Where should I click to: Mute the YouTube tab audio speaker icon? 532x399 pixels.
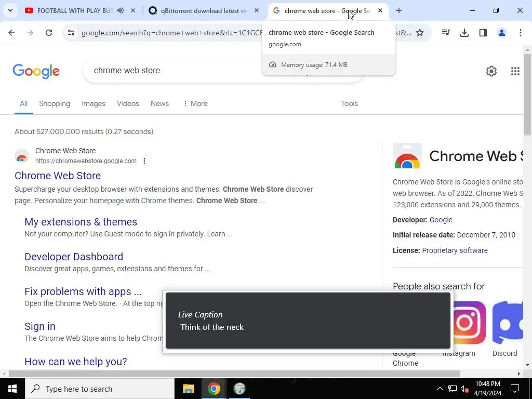tap(121, 10)
